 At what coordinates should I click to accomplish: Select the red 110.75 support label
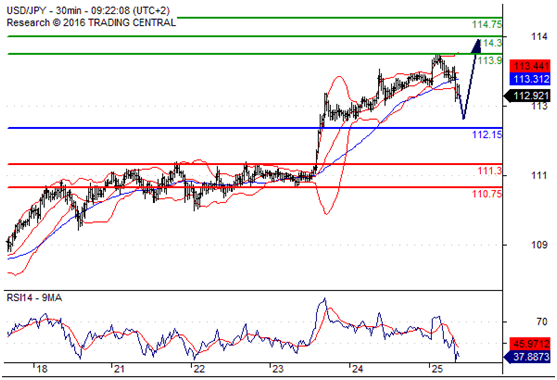point(487,194)
